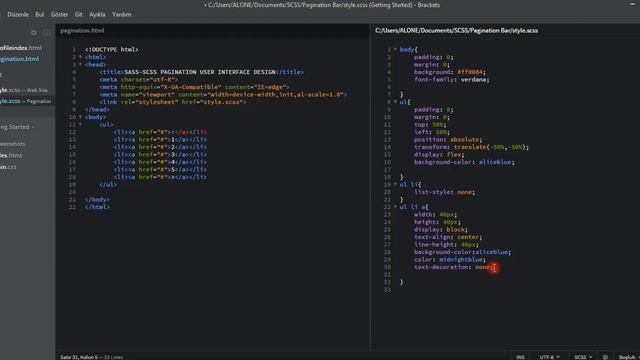
Task: Select pagination.html in working files
Action: pos(20,59)
